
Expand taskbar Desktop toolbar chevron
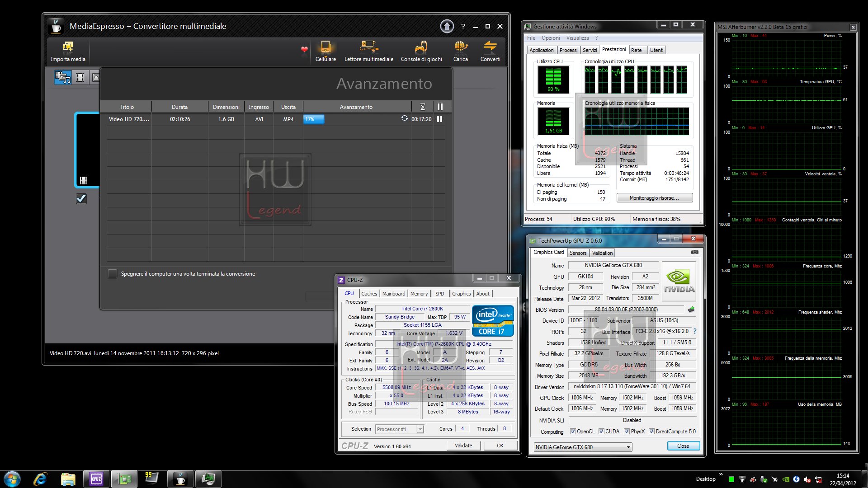[721, 474]
